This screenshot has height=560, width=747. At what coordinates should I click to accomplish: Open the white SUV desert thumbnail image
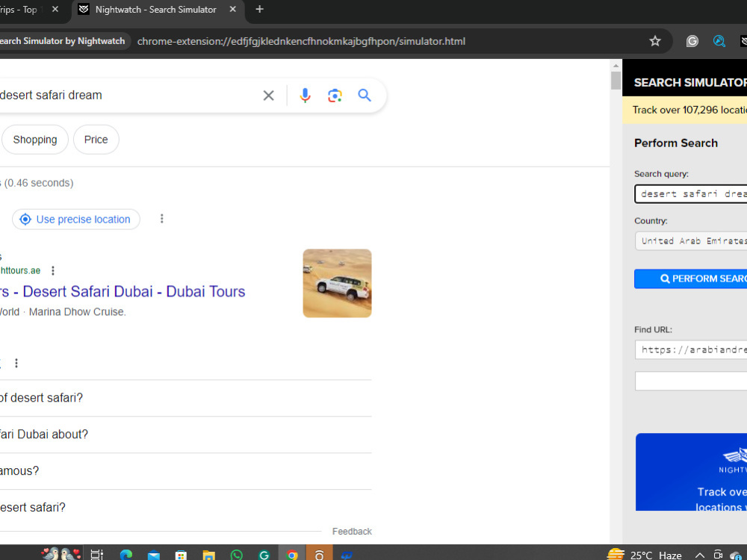pyautogui.click(x=338, y=283)
